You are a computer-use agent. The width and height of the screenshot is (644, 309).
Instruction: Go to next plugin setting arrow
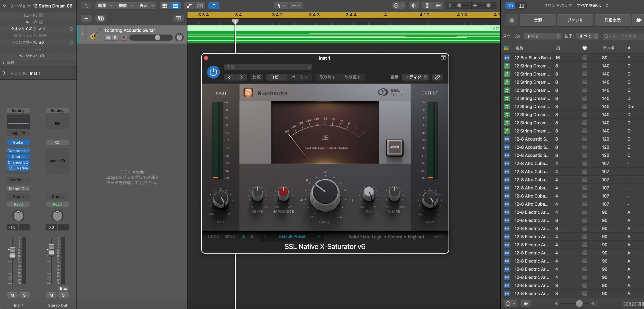(x=241, y=77)
